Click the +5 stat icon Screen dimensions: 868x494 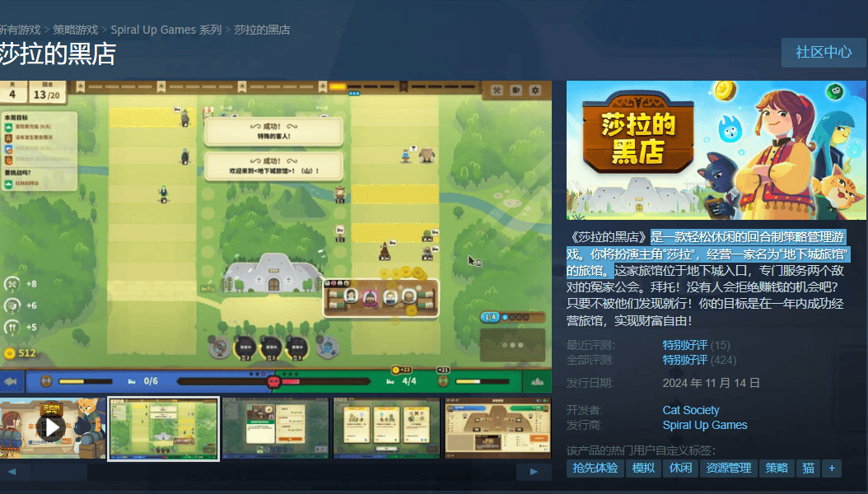[x=12, y=327]
